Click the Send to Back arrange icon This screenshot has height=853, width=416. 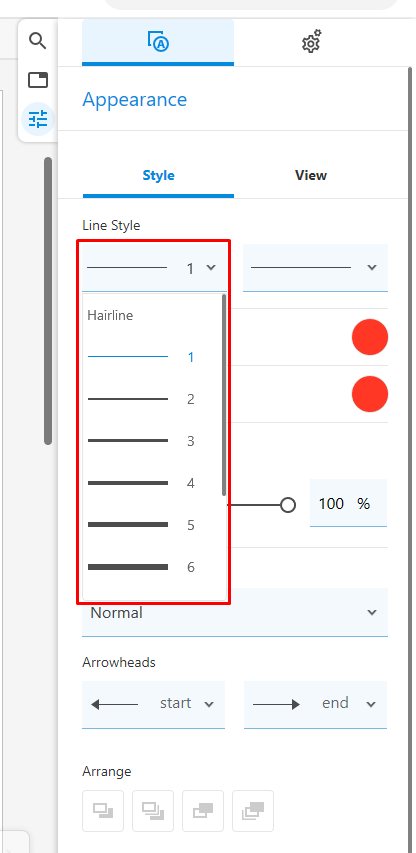pos(153,811)
